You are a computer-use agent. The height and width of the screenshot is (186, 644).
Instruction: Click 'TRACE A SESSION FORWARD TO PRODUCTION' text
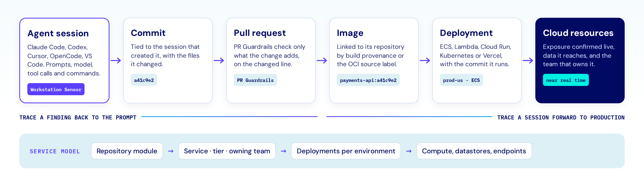[x=561, y=117]
